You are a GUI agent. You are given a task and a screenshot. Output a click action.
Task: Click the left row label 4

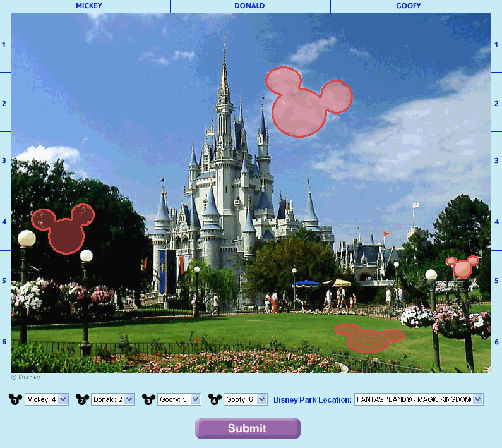[x=4, y=222]
